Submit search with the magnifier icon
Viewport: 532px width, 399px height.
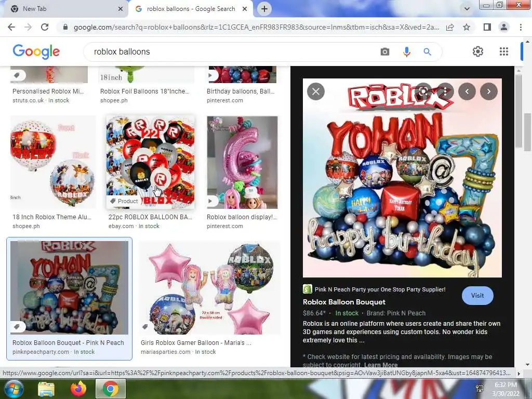coord(427,51)
